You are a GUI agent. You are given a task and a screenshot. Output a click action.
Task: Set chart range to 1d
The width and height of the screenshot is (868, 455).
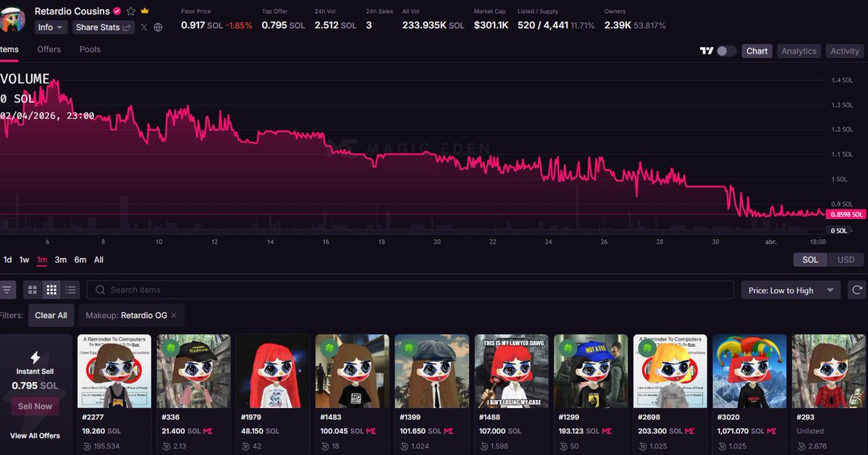[x=8, y=260]
